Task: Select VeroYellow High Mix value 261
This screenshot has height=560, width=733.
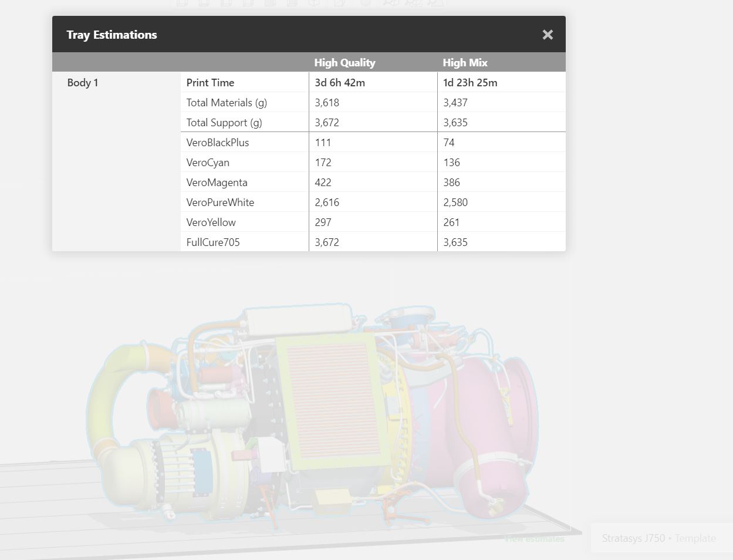Action: click(x=451, y=222)
